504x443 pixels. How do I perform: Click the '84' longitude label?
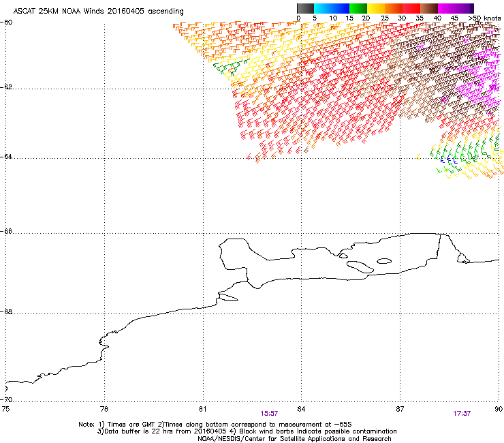(301, 409)
